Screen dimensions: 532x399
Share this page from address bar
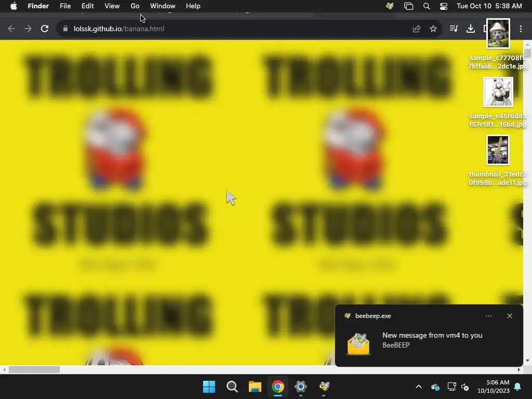(417, 29)
